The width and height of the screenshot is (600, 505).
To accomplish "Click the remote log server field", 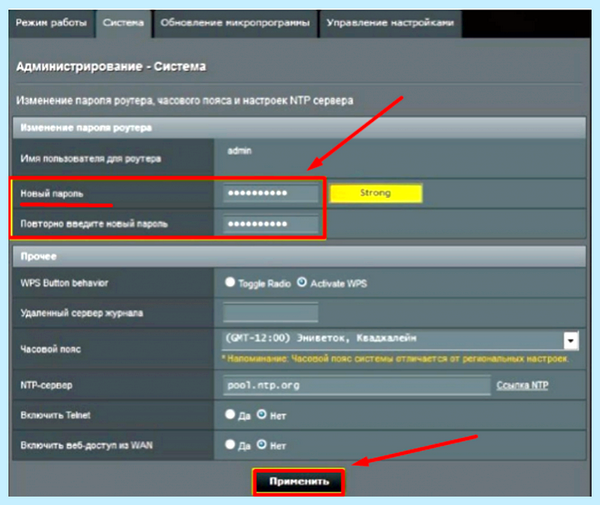I will click(271, 313).
